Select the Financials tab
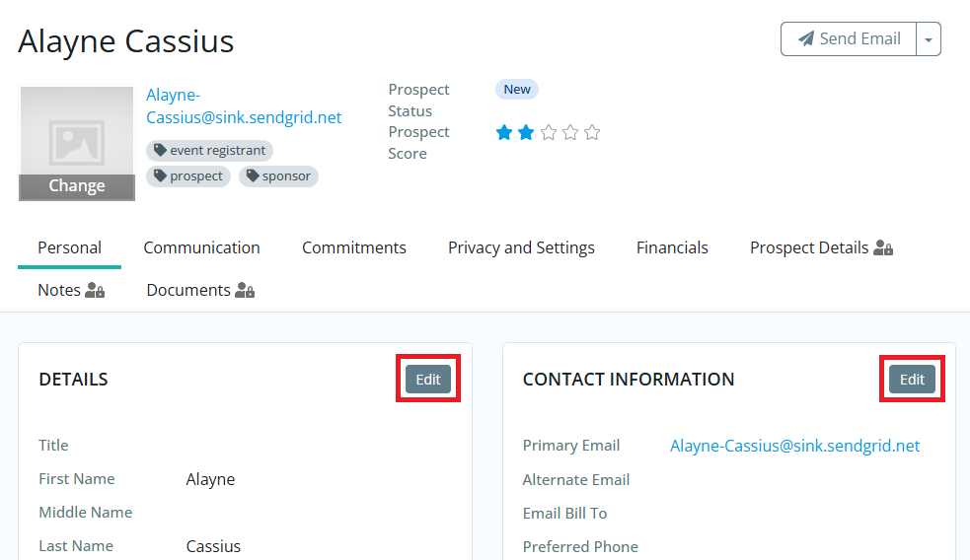 pos(672,247)
